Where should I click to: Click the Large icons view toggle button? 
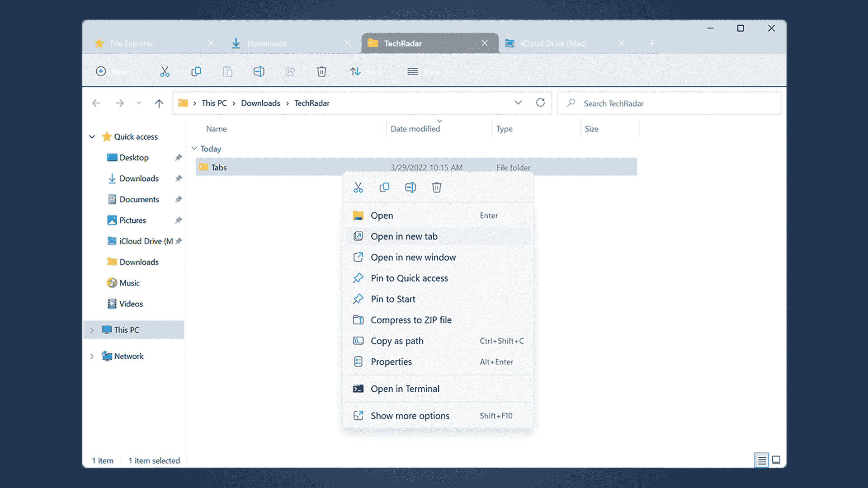(776, 460)
